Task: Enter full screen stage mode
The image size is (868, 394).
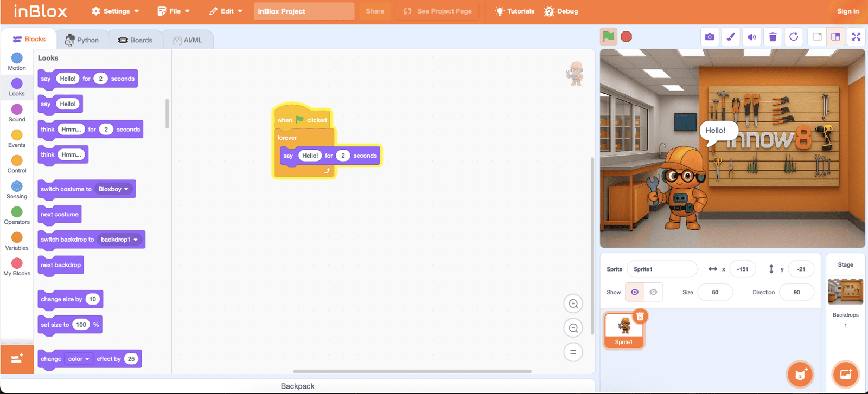Action: coord(856,37)
